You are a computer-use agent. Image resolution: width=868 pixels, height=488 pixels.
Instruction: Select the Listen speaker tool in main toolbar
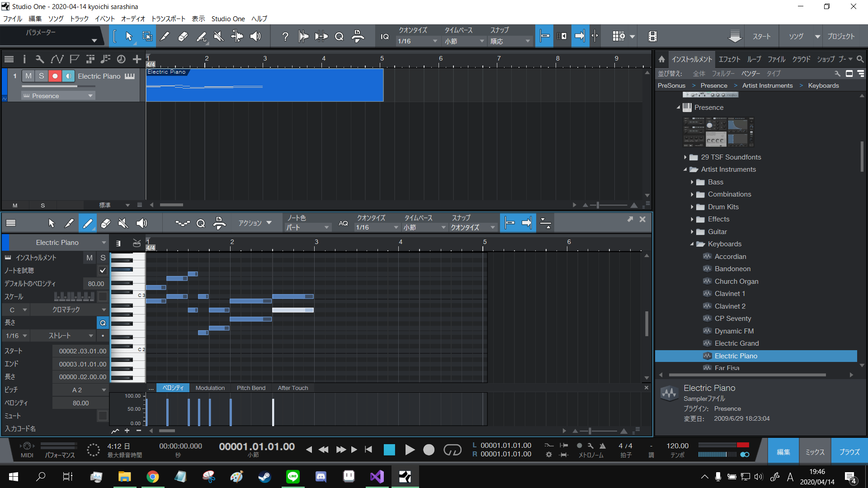click(x=255, y=36)
